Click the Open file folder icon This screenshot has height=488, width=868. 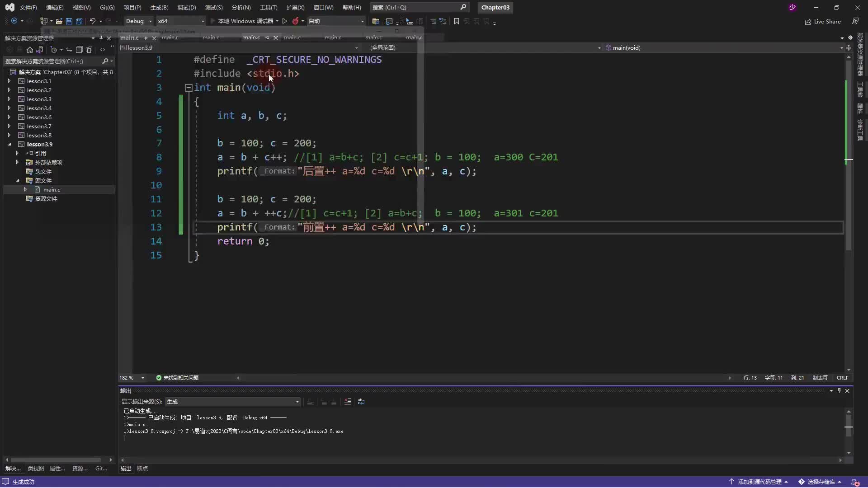click(x=59, y=21)
